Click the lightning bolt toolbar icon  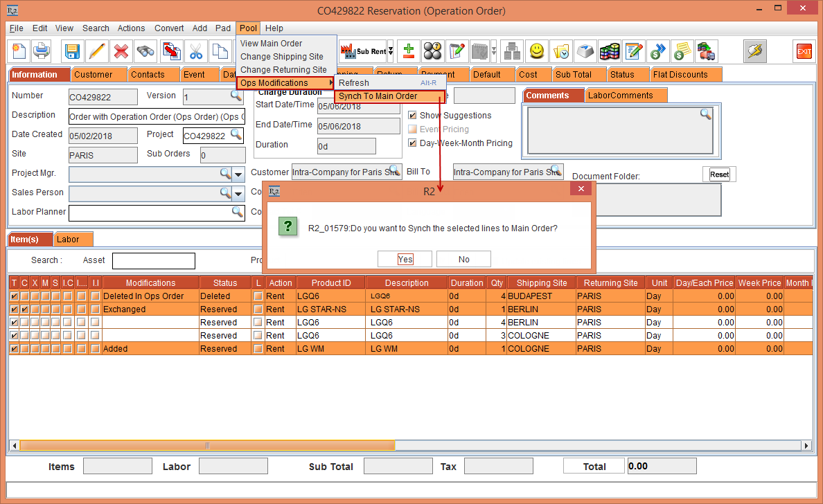754,51
